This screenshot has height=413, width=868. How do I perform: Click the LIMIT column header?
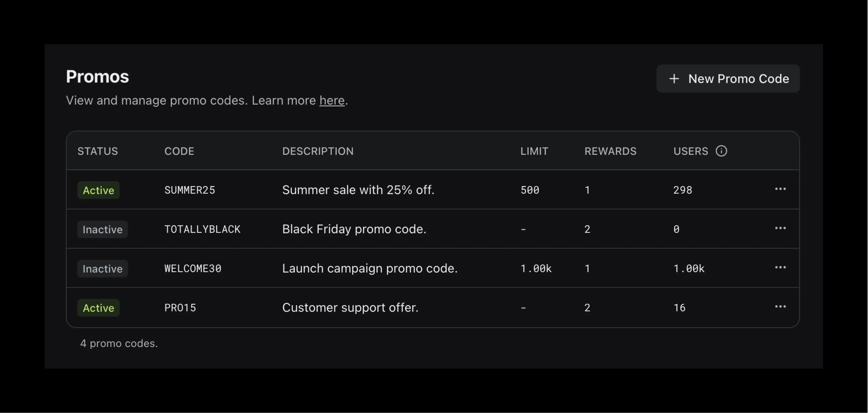point(534,151)
